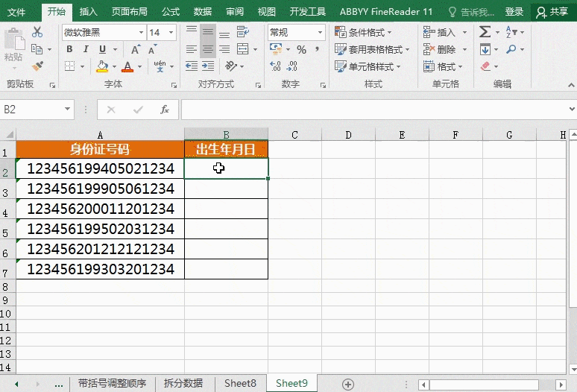The height and width of the screenshot is (392, 577).
Task: Expand the formula bar
Action: [572, 109]
